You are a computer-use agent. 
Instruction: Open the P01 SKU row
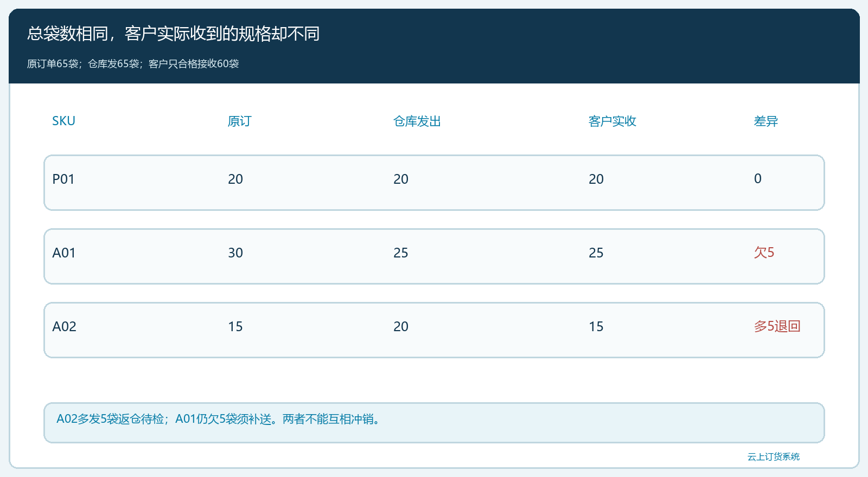[x=434, y=183]
